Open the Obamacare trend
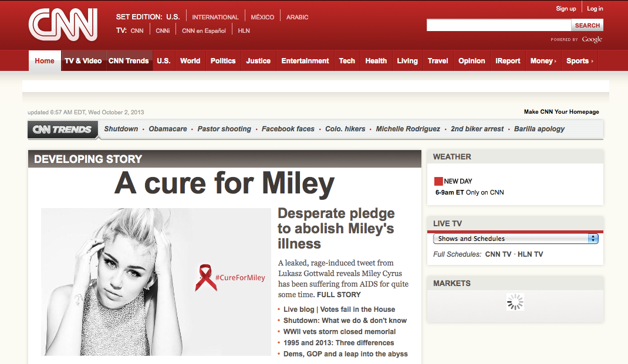 click(x=168, y=129)
